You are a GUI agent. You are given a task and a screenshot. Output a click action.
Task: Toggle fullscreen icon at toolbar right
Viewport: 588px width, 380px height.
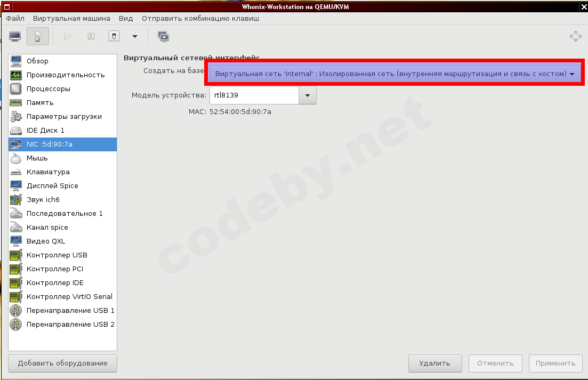[x=575, y=36]
